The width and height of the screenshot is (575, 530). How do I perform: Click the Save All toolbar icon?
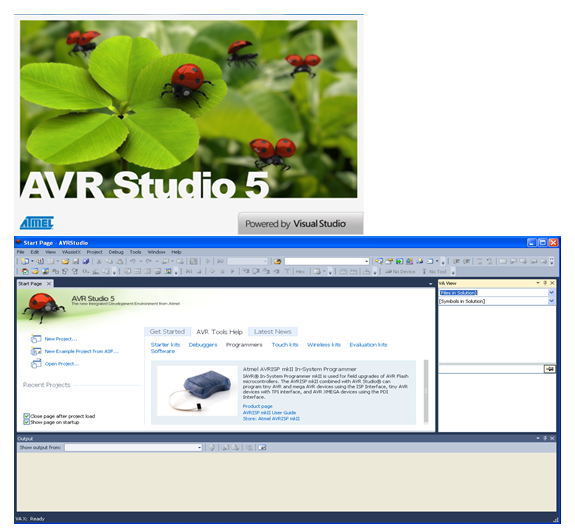tap(85, 261)
